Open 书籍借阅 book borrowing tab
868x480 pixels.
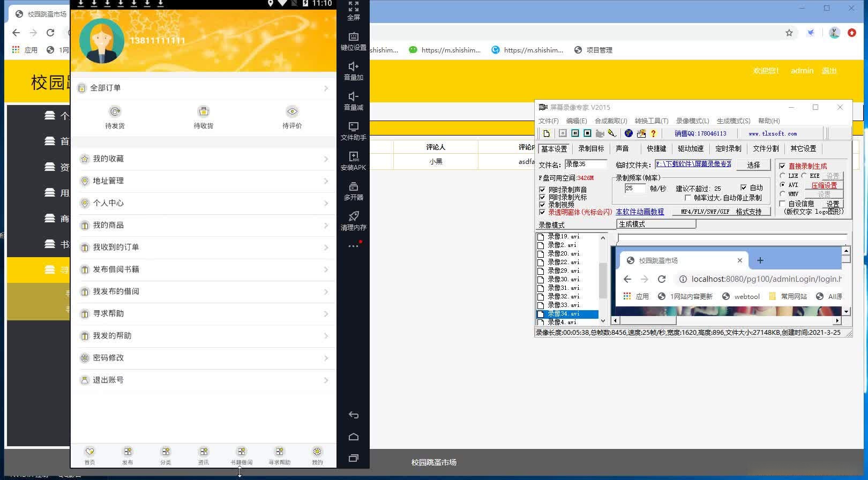(x=242, y=456)
